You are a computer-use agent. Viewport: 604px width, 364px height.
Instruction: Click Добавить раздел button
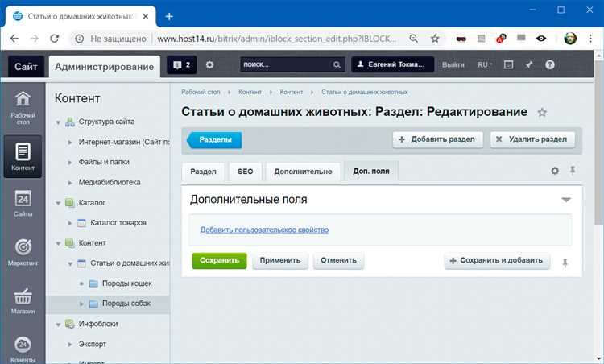pos(438,139)
